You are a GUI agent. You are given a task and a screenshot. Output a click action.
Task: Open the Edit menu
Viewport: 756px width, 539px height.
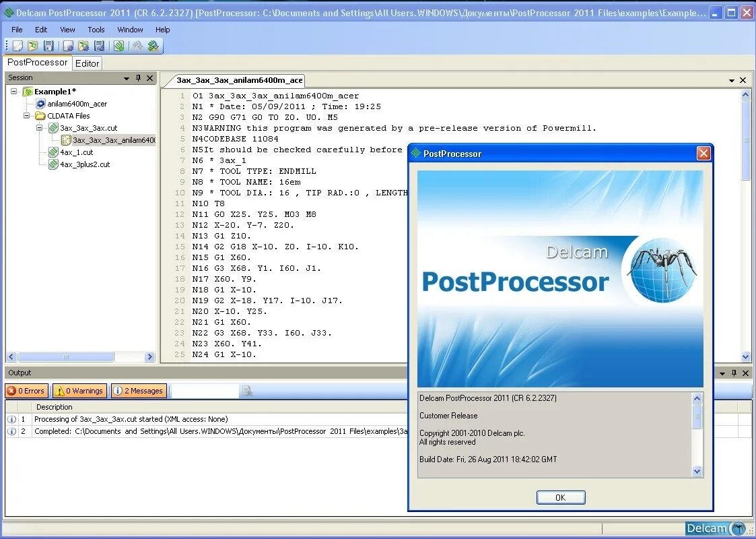[x=41, y=30]
